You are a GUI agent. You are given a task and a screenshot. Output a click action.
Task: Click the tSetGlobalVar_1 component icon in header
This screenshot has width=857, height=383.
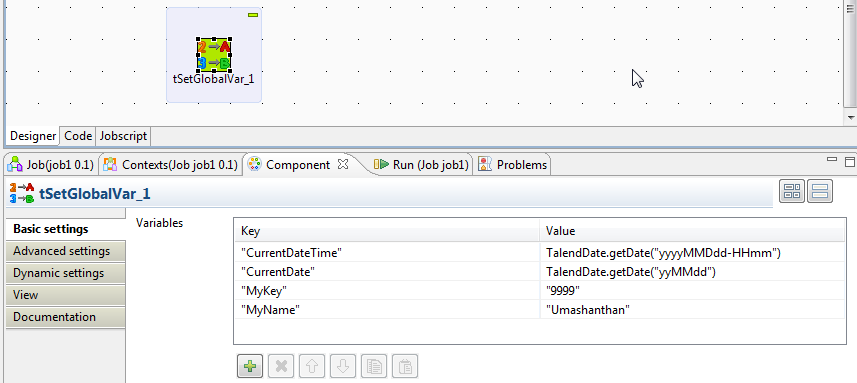[22, 193]
